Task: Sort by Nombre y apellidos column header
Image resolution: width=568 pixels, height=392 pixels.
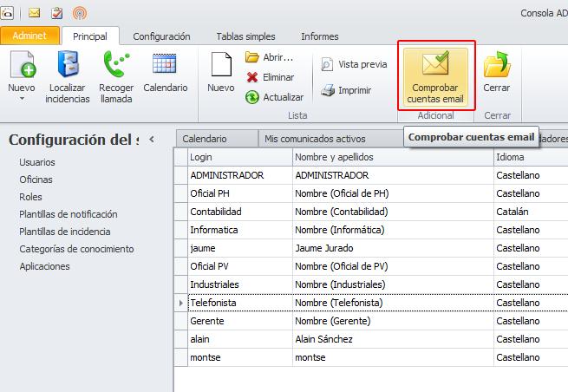Action: [x=393, y=157]
